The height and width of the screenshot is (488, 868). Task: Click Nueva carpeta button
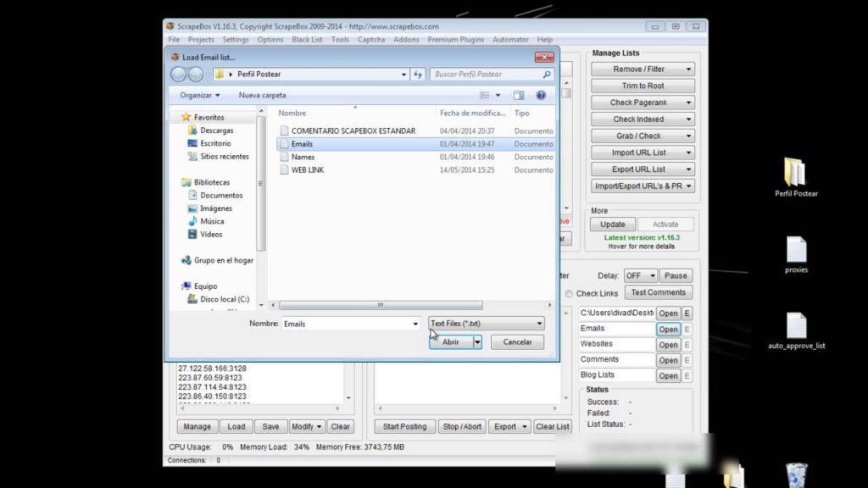(263, 95)
